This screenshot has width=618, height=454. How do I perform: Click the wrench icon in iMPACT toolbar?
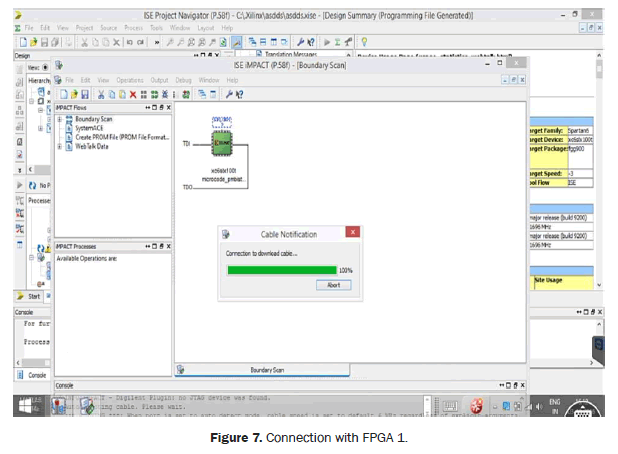point(229,93)
